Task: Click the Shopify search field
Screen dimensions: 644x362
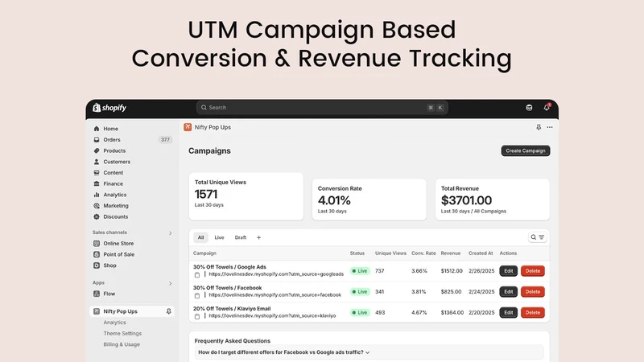Action: click(x=322, y=108)
